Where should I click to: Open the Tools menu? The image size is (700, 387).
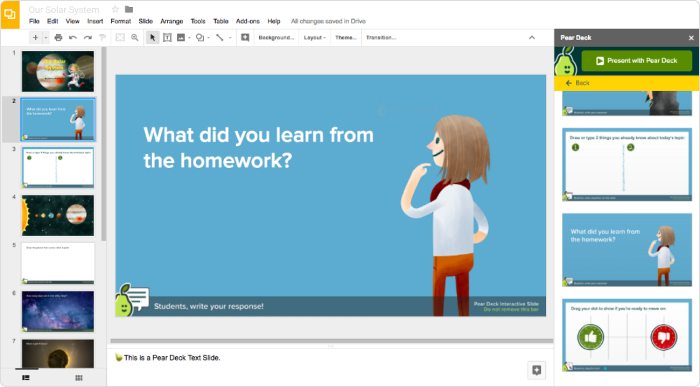[198, 21]
